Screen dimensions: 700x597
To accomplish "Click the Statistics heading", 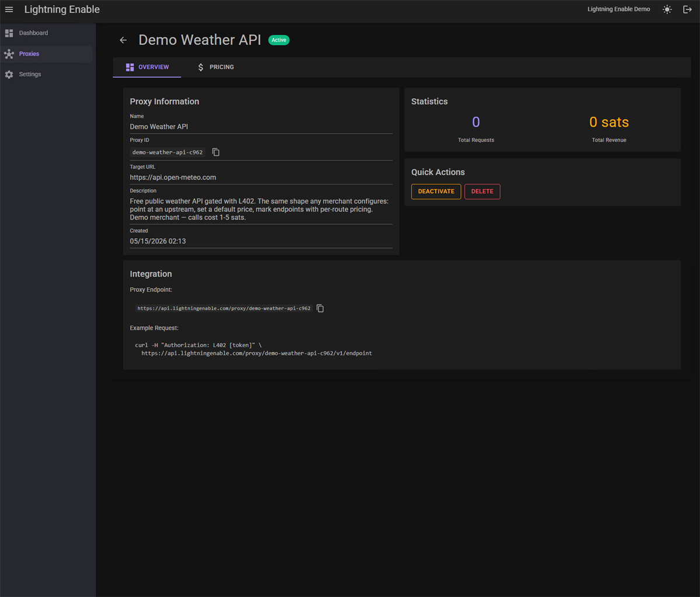I will (x=429, y=102).
